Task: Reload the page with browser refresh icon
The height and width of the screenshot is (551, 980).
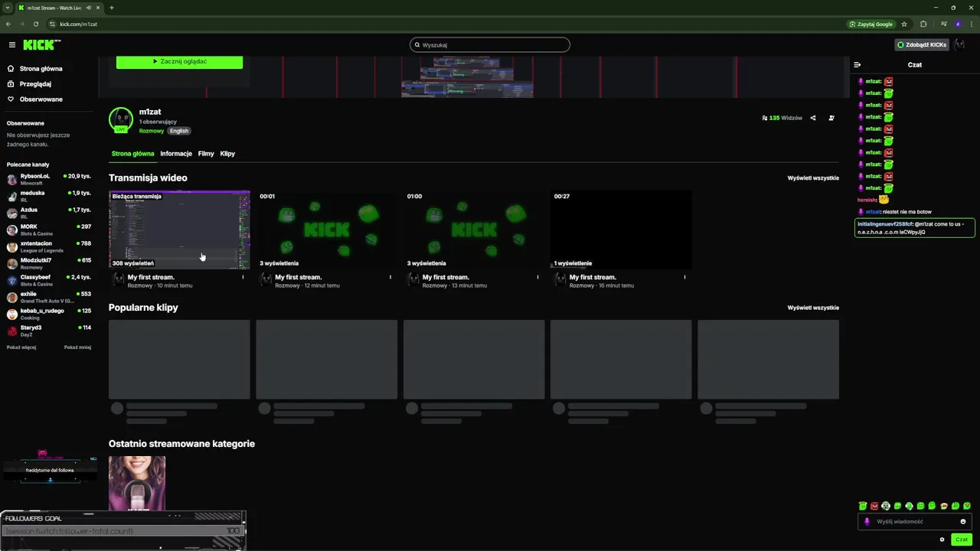Action: 35,24
